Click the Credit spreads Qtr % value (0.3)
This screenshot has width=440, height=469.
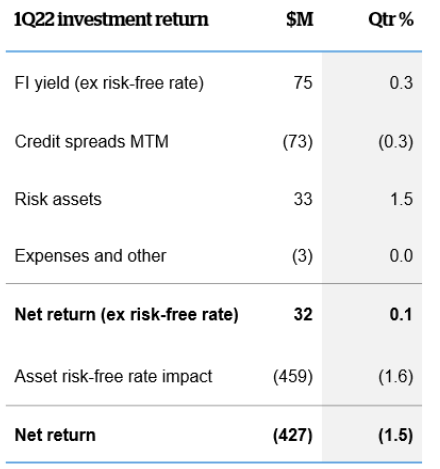pos(396,142)
